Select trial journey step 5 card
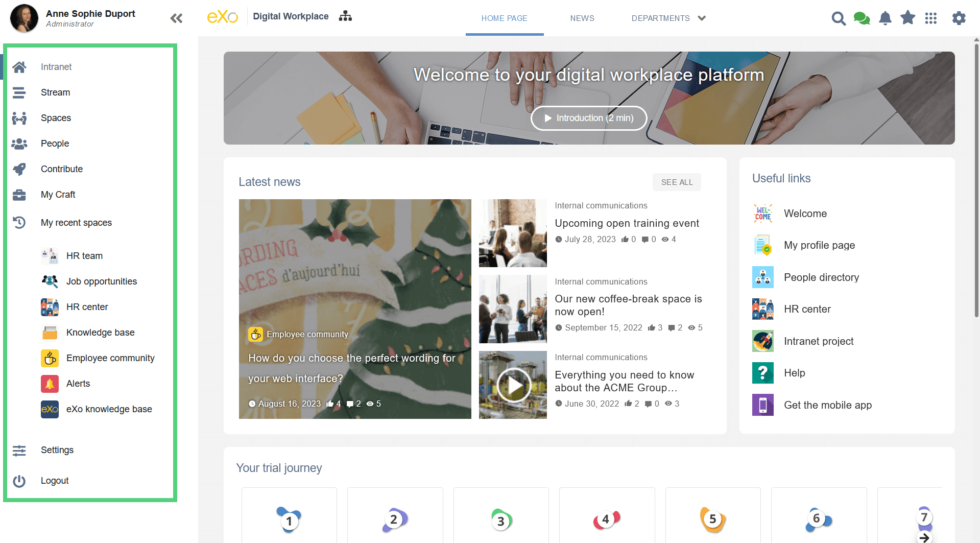This screenshot has height=543, width=980. pos(713,515)
